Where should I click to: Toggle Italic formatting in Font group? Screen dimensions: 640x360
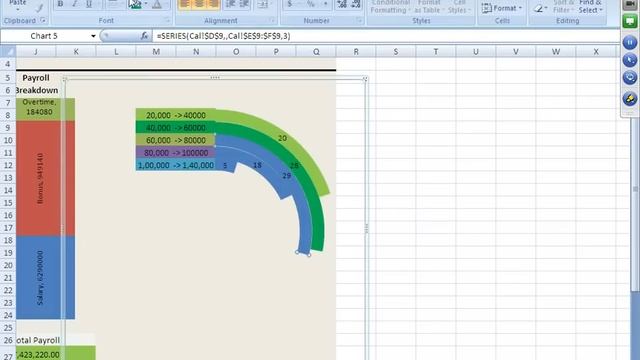(x=74, y=4)
